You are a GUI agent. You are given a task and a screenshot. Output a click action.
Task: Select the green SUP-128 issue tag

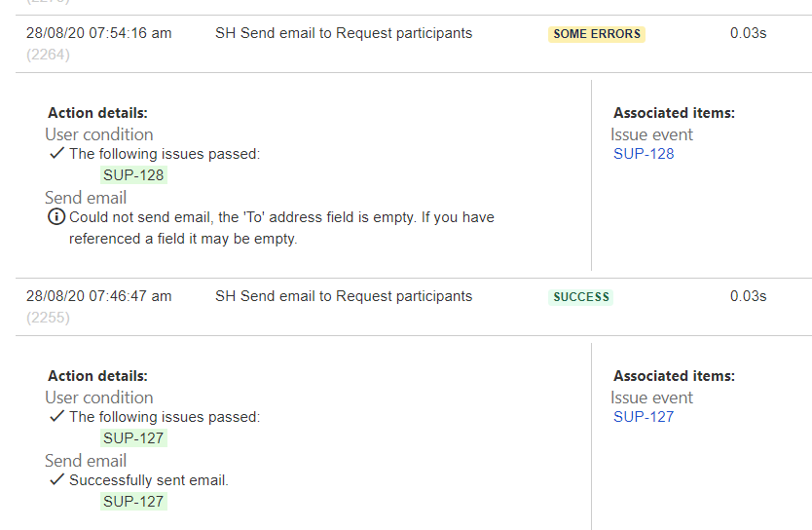(x=133, y=175)
